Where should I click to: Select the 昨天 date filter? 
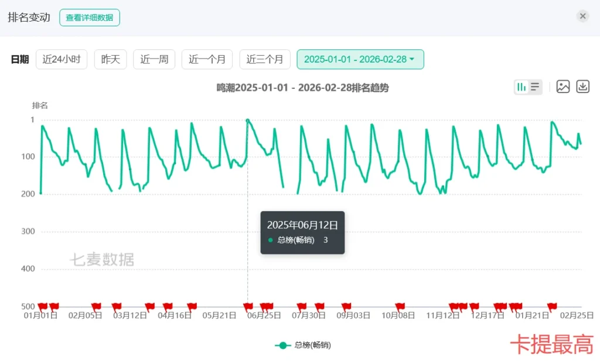110,59
